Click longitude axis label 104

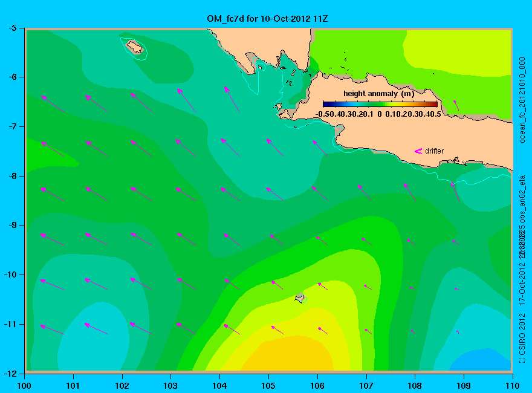pos(219,386)
